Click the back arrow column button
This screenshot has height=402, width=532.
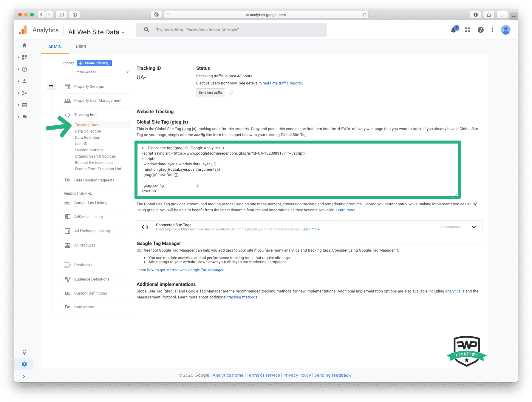click(51, 86)
